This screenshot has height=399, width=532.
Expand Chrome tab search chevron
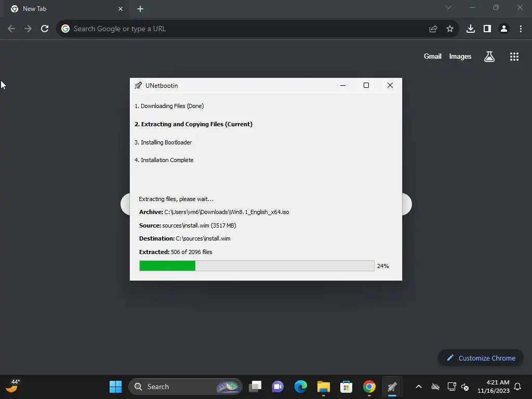[448, 7]
